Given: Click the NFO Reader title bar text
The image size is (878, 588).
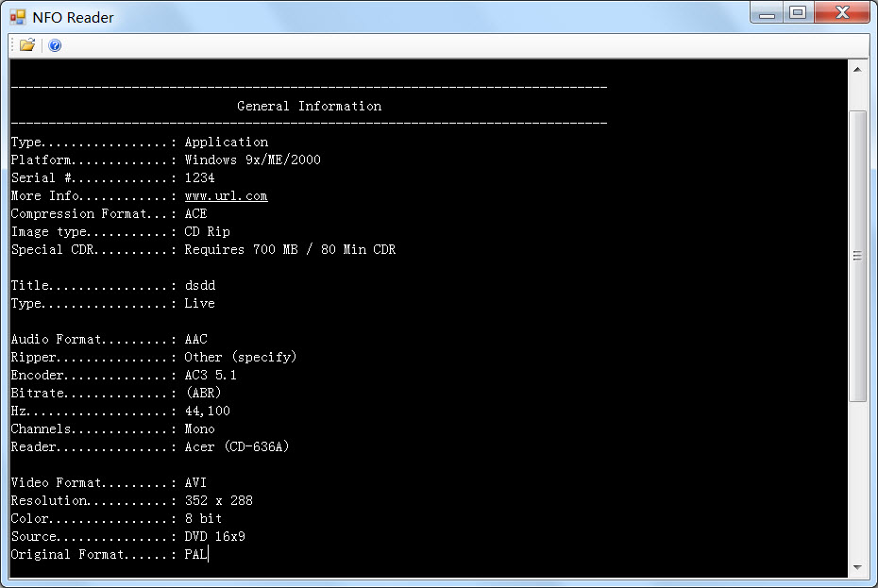Looking at the screenshot, I should 74,16.
